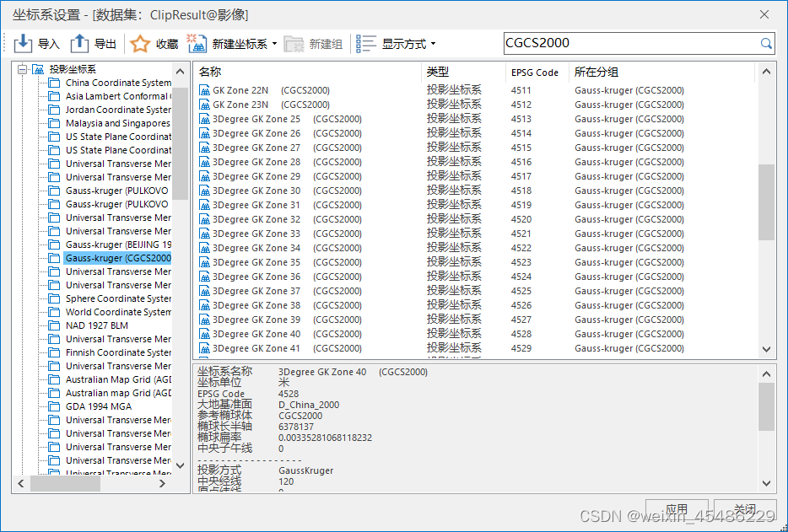Click the 导入 import icon

[x=23, y=44]
